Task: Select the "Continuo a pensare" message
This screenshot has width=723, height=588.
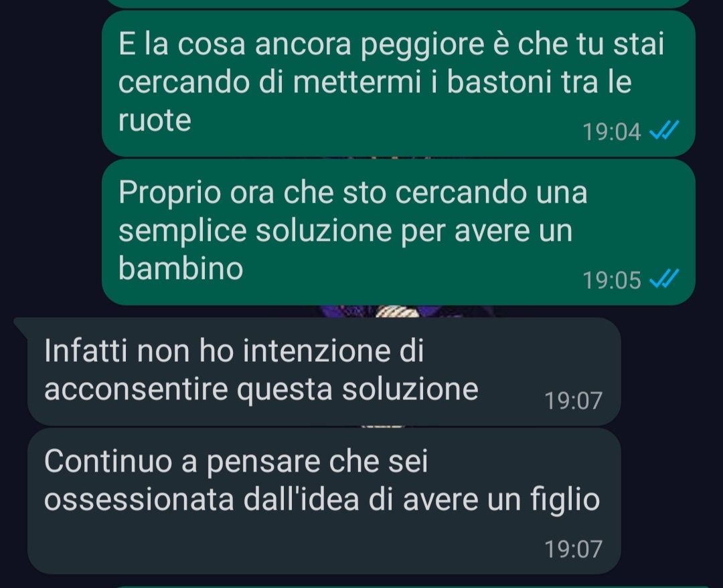Action: click(x=324, y=501)
